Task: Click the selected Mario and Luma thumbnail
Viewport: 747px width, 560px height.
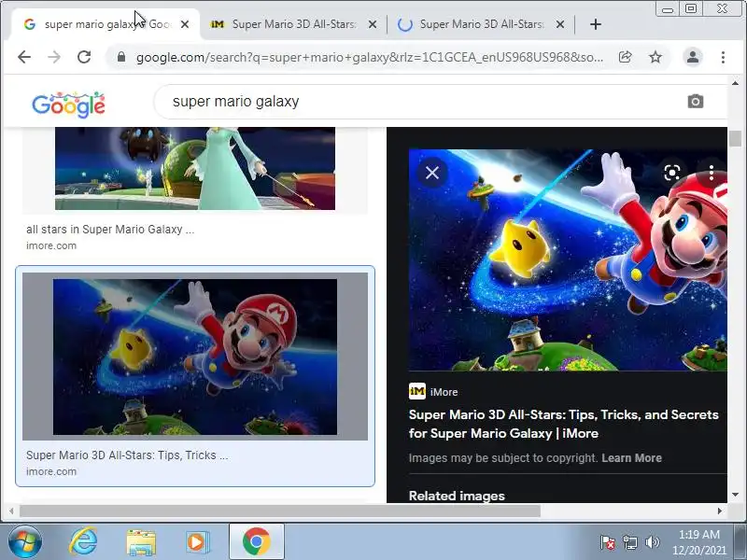Action: point(195,357)
